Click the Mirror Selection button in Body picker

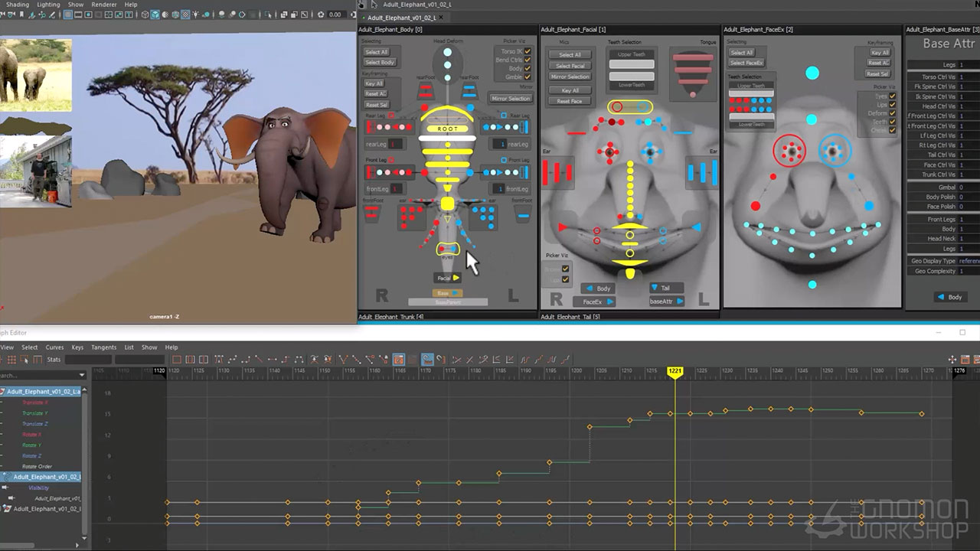click(510, 98)
